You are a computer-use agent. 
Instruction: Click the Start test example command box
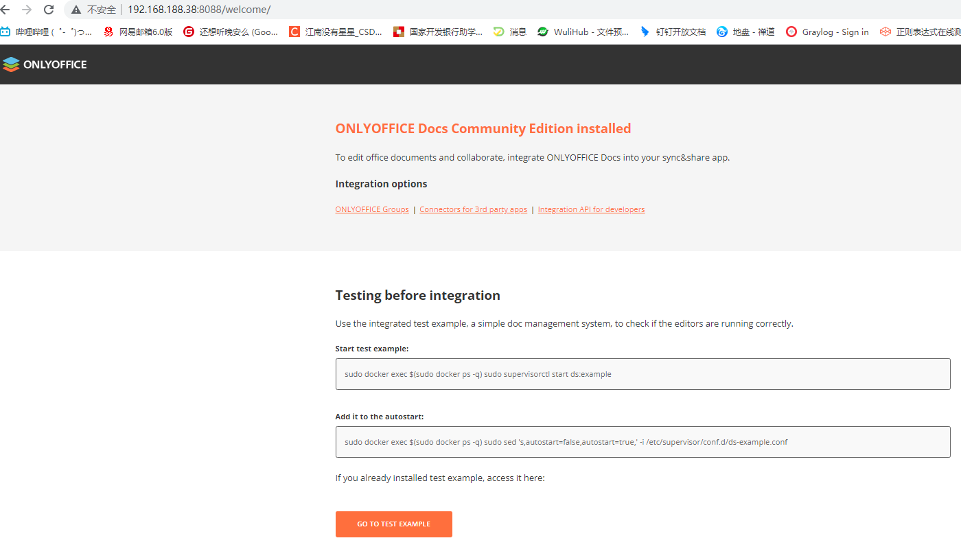(642, 374)
